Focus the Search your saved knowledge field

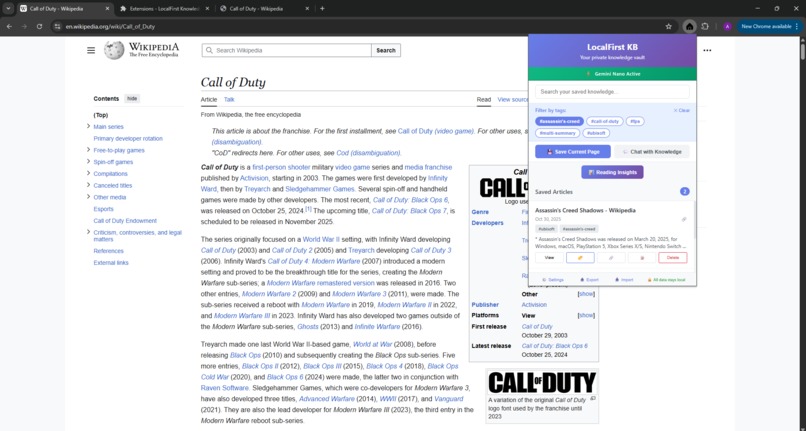tap(612, 92)
